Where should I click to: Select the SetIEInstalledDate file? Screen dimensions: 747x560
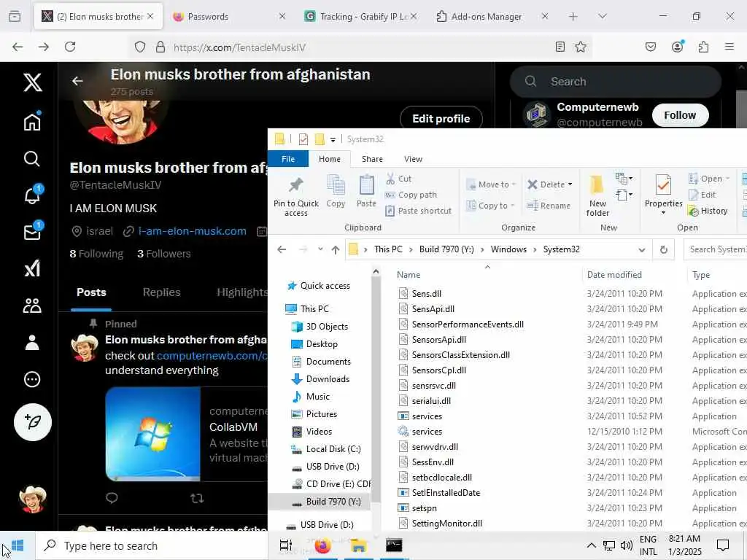click(446, 493)
